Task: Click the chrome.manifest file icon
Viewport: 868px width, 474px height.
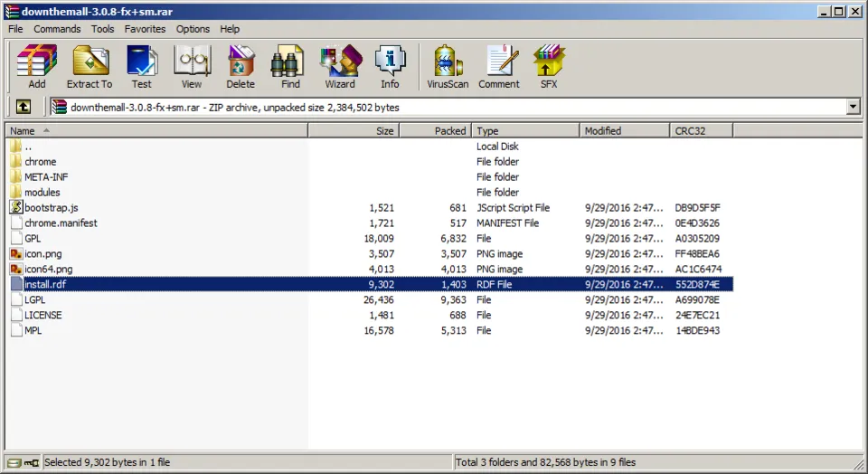Action: [16, 223]
